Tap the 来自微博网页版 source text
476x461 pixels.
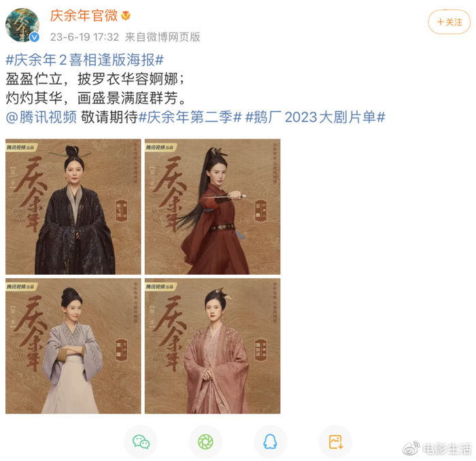[x=163, y=37]
